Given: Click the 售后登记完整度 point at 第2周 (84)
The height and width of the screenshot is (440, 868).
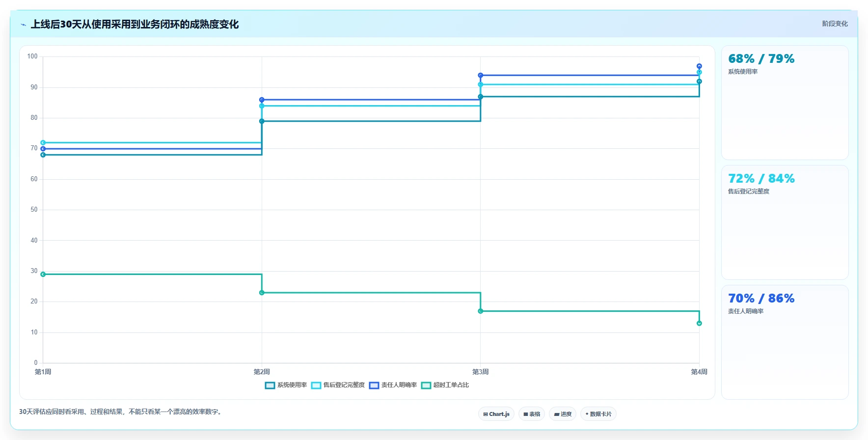Looking at the screenshot, I should (262, 106).
